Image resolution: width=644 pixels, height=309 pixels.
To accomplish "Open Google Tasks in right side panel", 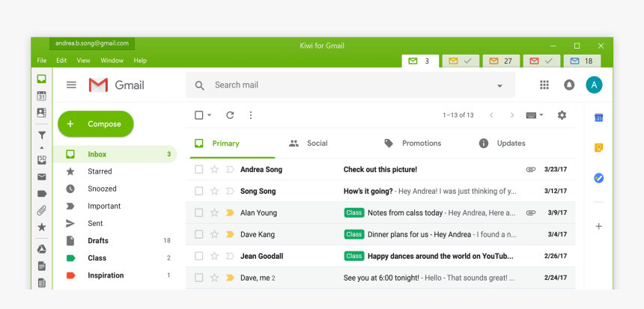I will pyautogui.click(x=599, y=178).
